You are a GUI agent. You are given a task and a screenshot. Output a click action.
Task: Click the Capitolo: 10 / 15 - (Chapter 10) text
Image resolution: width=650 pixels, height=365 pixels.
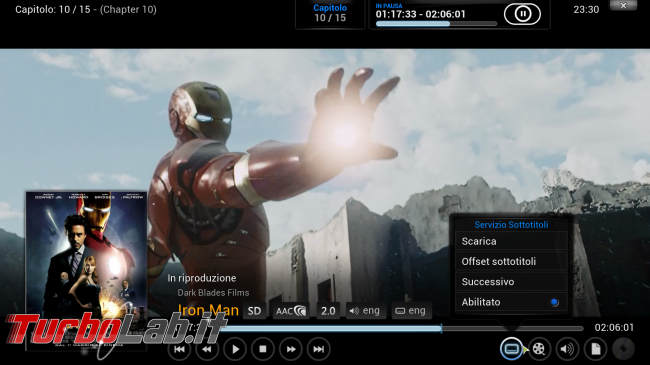pos(86,10)
